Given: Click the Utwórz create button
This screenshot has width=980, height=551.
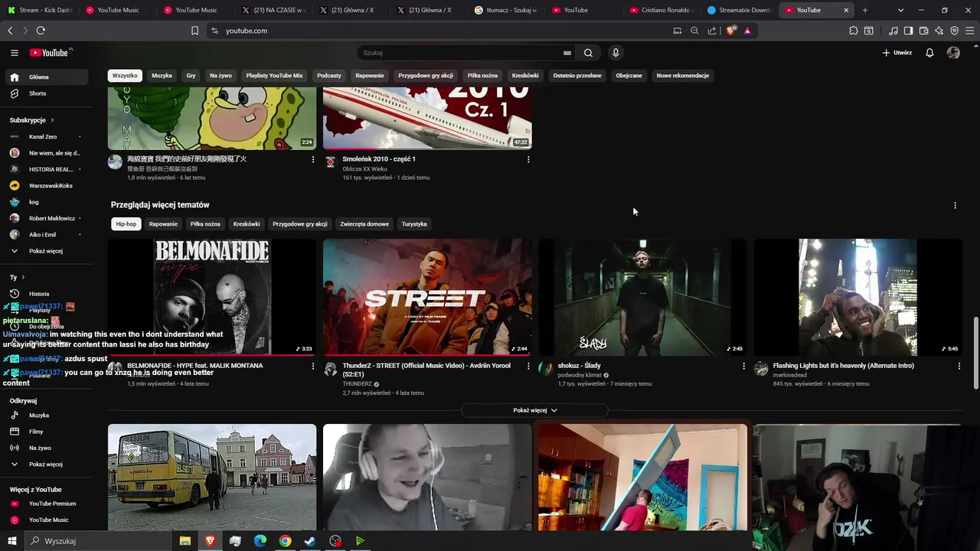Looking at the screenshot, I should (x=897, y=53).
